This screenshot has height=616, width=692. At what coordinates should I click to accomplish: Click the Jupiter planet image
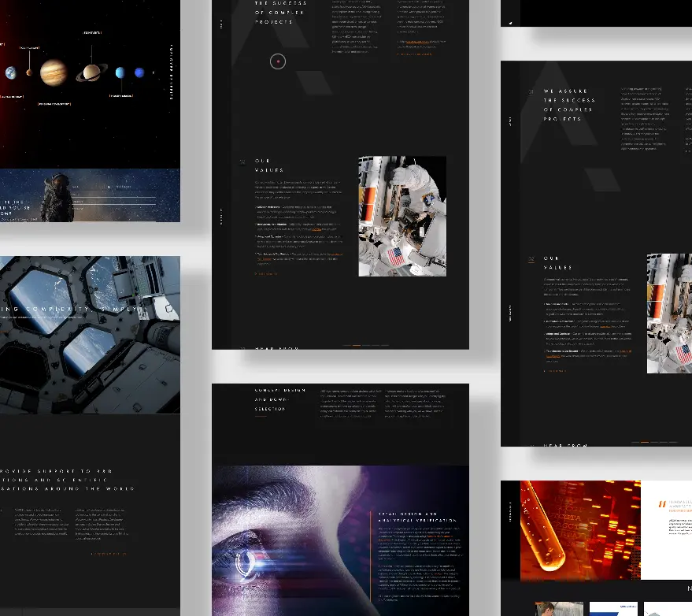[x=54, y=72]
